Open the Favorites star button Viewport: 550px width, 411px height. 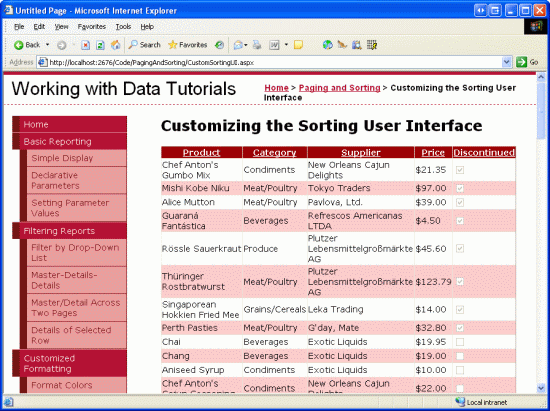click(x=187, y=45)
